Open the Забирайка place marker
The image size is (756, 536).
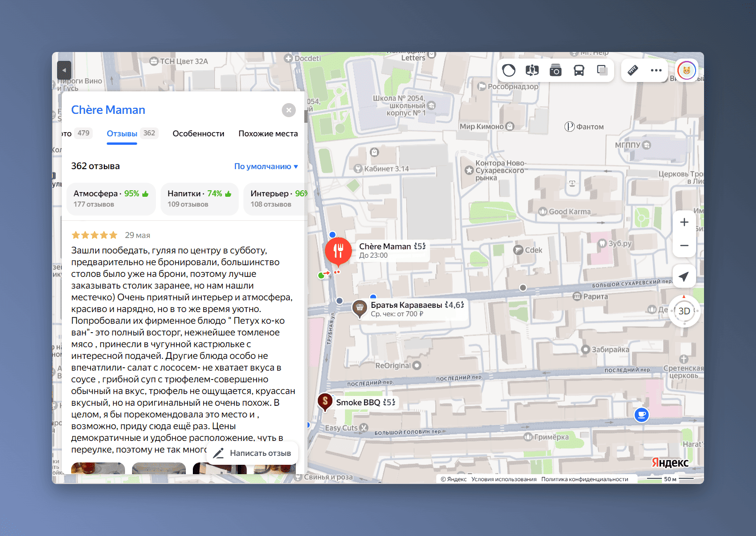585,350
